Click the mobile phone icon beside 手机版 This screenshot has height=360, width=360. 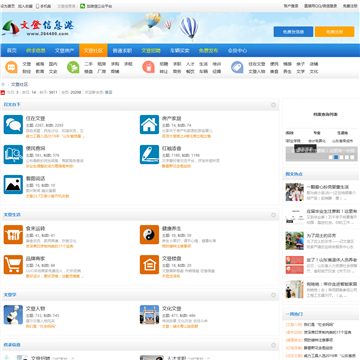[x=38, y=6]
